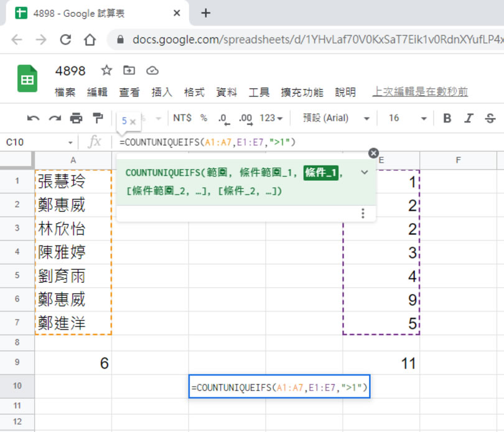The image size is (504, 432).
Task: Star the 4898 spreadsheet
Action: pos(106,70)
